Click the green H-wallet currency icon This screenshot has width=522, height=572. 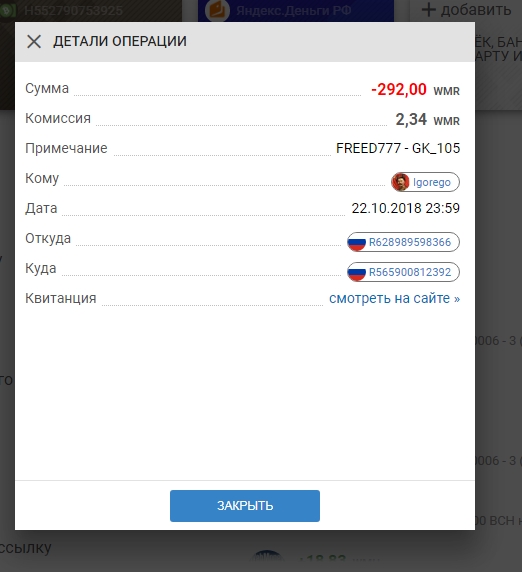pos(7,10)
